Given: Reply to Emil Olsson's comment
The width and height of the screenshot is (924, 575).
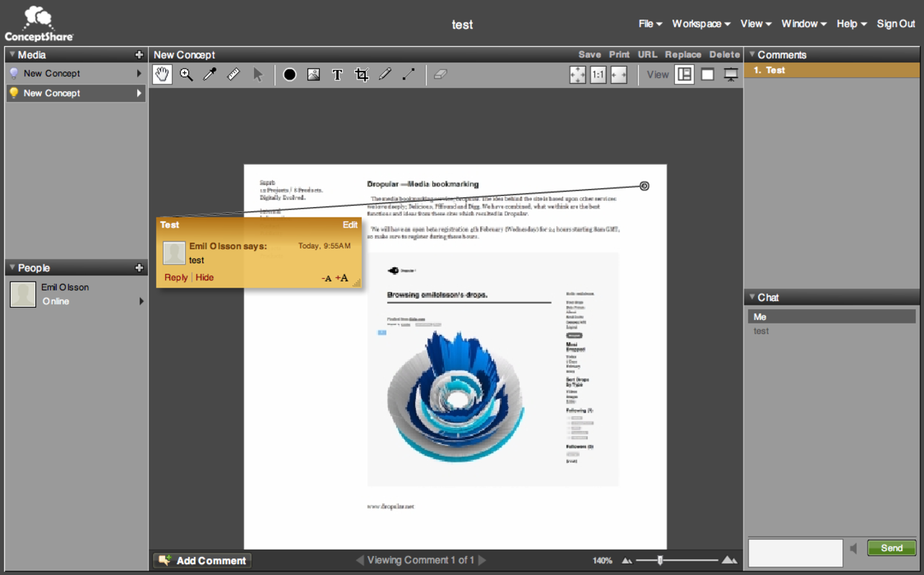Looking at the screenshot, I should [x=175, y=277].
